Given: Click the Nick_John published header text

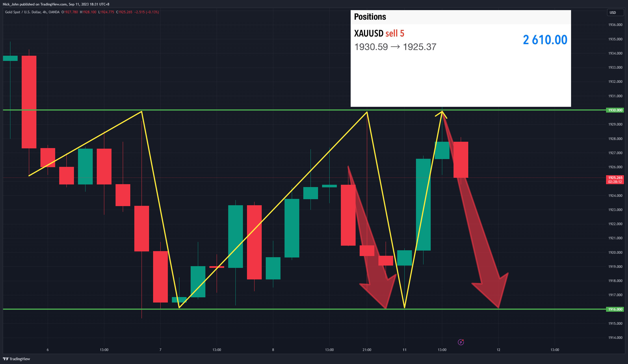Looking at the screenshot, I should pos(56,4).
